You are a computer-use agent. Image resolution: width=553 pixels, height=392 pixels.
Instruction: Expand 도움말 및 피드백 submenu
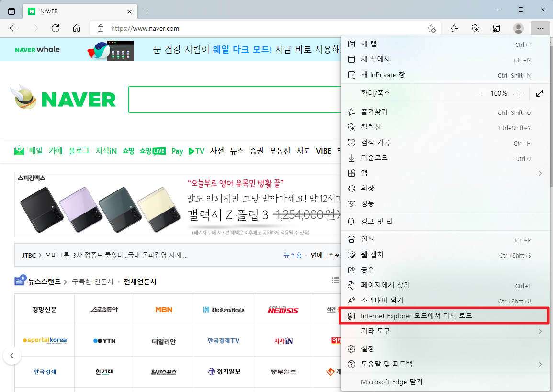click(x=445, y=364)
